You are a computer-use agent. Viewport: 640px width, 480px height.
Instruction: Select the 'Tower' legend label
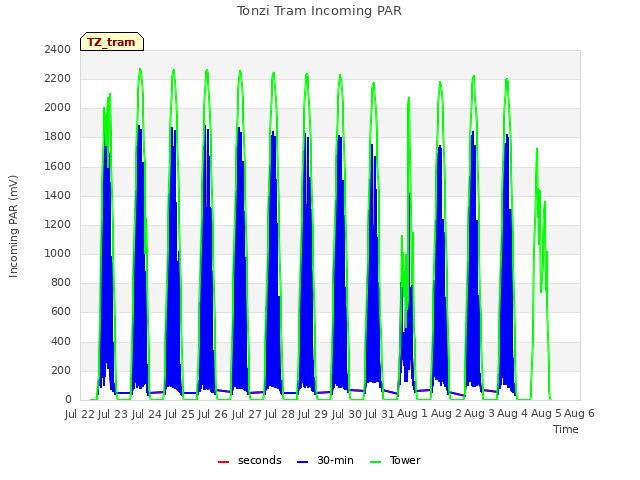pyautogui.click(x=405, y=460)
